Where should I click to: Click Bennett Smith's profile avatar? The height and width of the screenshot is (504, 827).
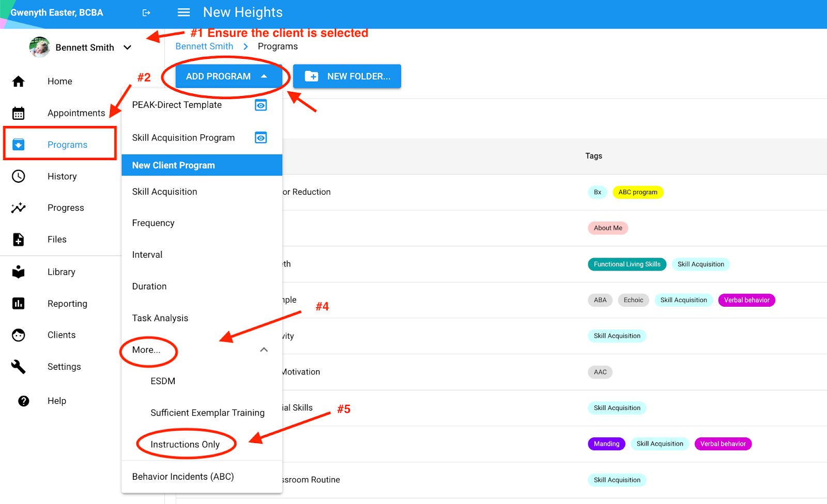(x=40, y=48)
